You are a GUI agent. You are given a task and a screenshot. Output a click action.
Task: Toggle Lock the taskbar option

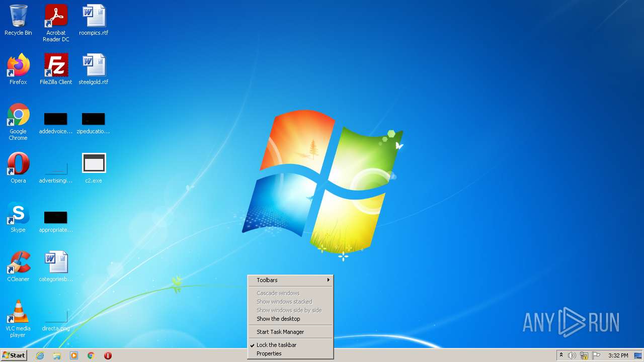pyautogui.click(x=291, y=345)
